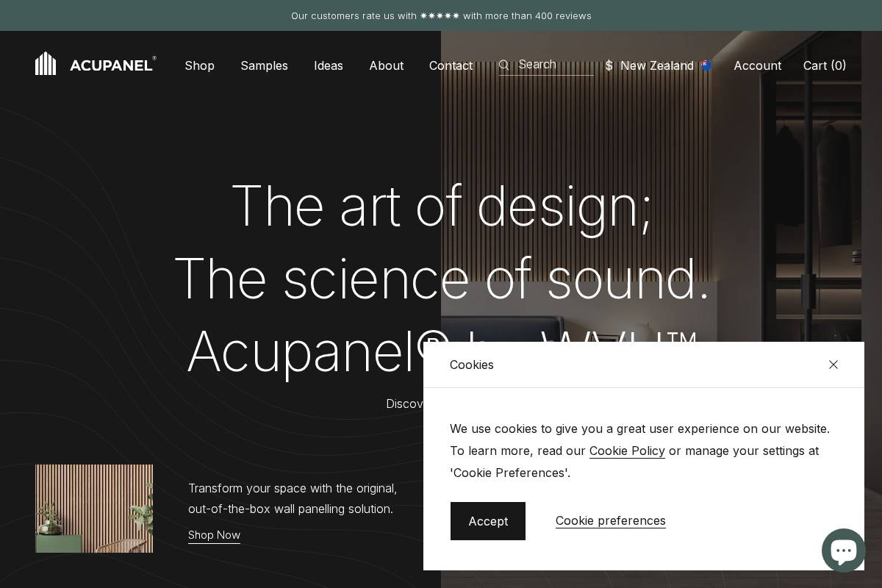
Task: Click the search magnifier icon
Action: [504, 65]
